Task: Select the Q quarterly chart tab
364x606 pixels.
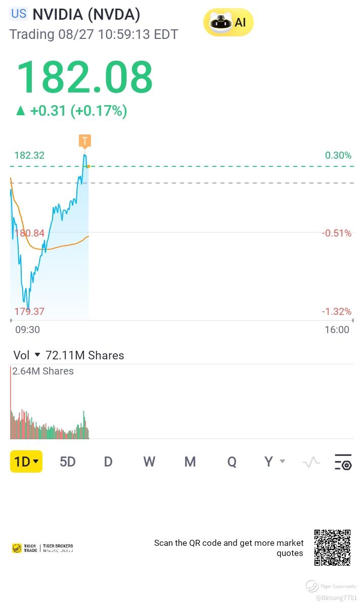Action: click(x=232, y=461)
